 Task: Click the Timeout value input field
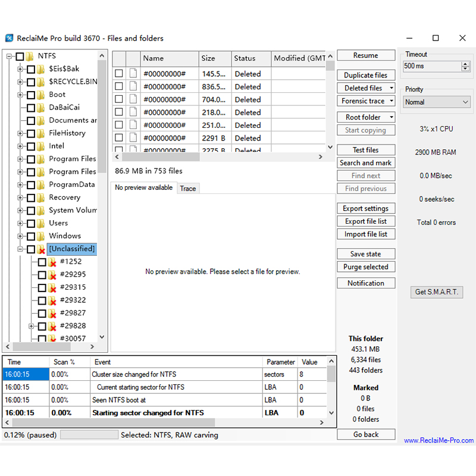[x=432, y=66]
